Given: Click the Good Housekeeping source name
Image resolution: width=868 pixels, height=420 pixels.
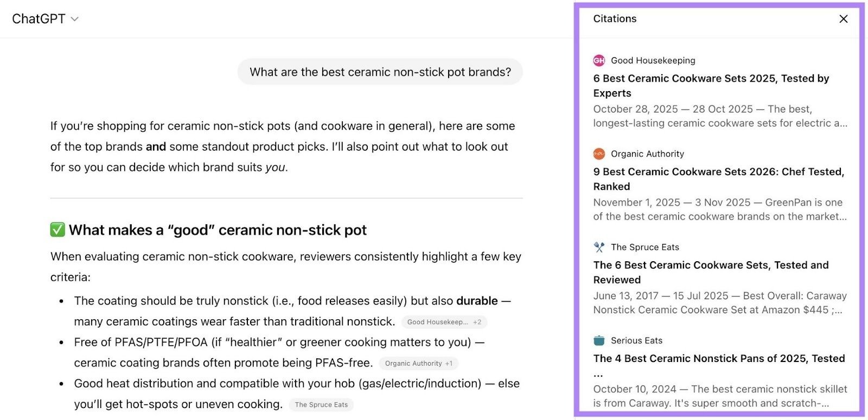Looking at the screenshot, I should pos(653,61).
